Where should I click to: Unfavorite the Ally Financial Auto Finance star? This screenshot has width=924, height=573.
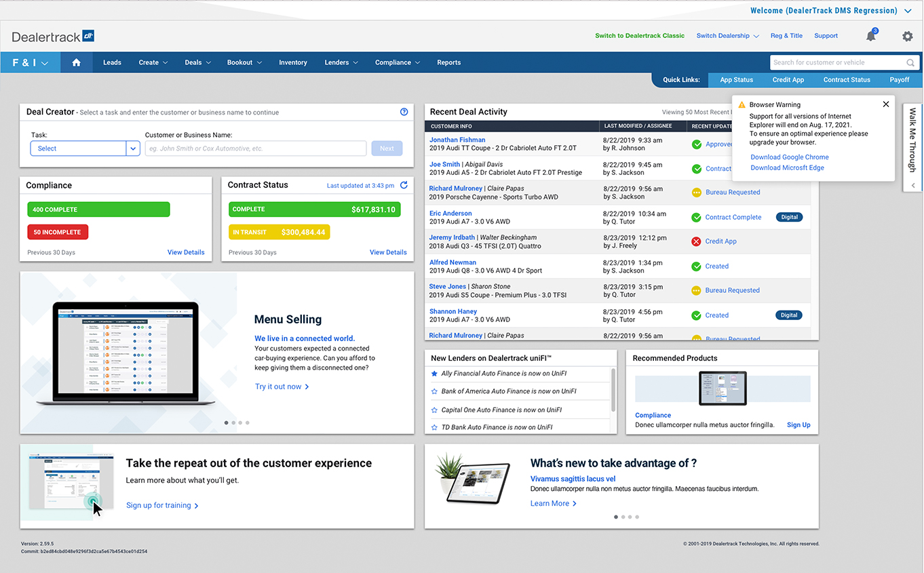434,373
